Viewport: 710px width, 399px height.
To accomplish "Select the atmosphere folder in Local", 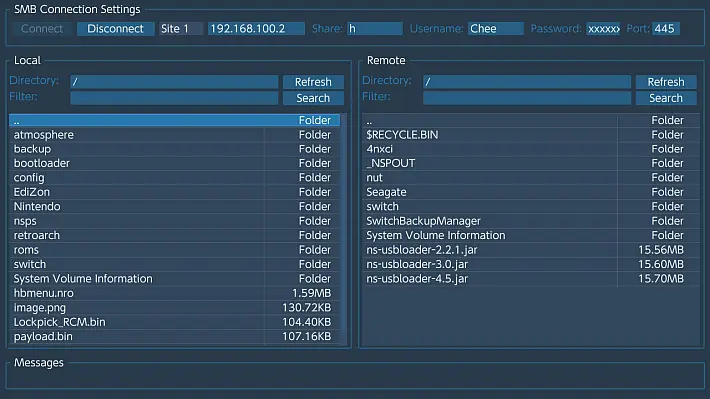I will coord(174,135).
